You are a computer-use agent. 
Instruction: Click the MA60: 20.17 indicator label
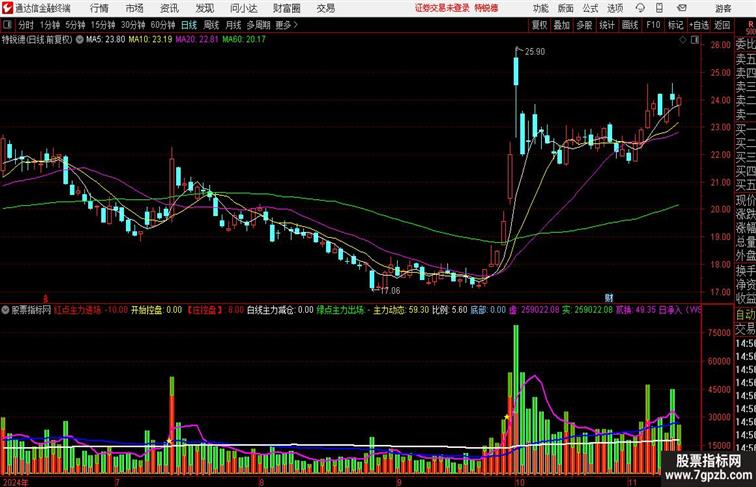243,40
